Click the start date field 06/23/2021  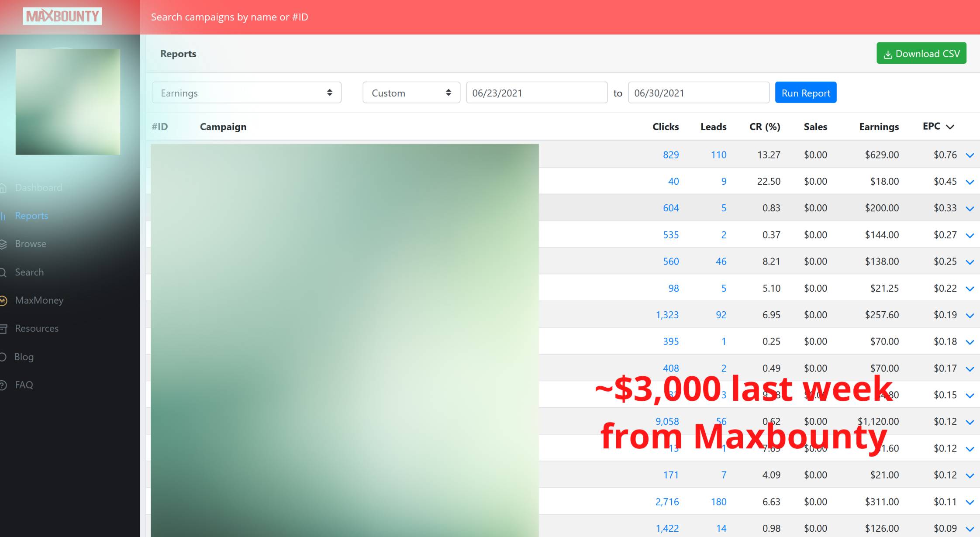(537, 93)
